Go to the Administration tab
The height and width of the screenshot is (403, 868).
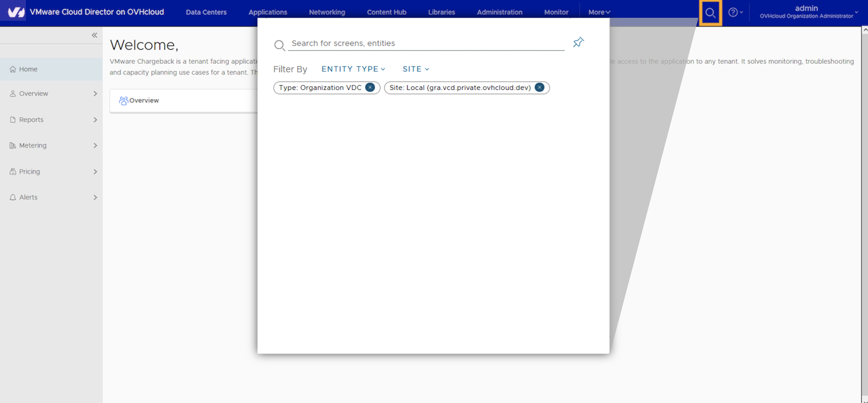(x=499, y=12)
